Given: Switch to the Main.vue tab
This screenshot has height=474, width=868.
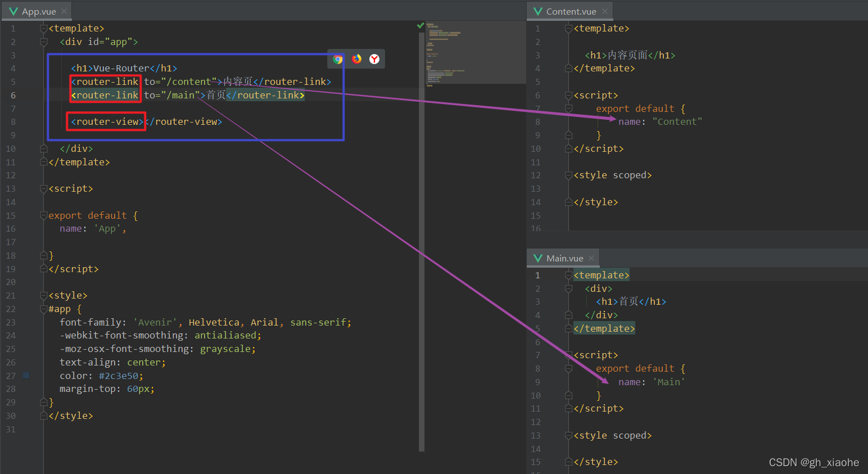Looking at the screenshot, I should click(x=563, y=258).
